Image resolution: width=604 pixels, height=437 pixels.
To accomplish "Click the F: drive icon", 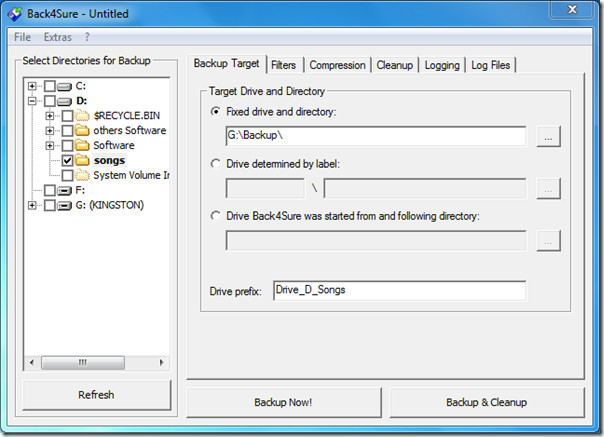I will [x=64, y=190].
